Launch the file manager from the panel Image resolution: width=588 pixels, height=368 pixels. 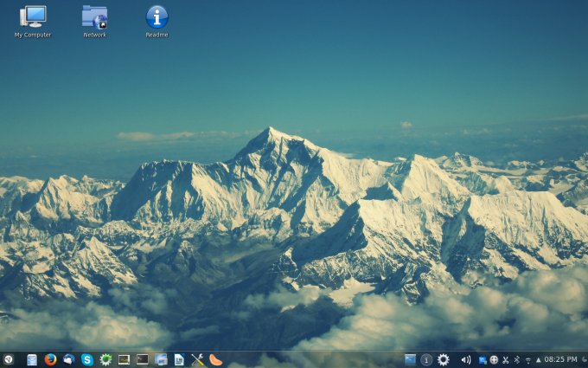[32, 359]
